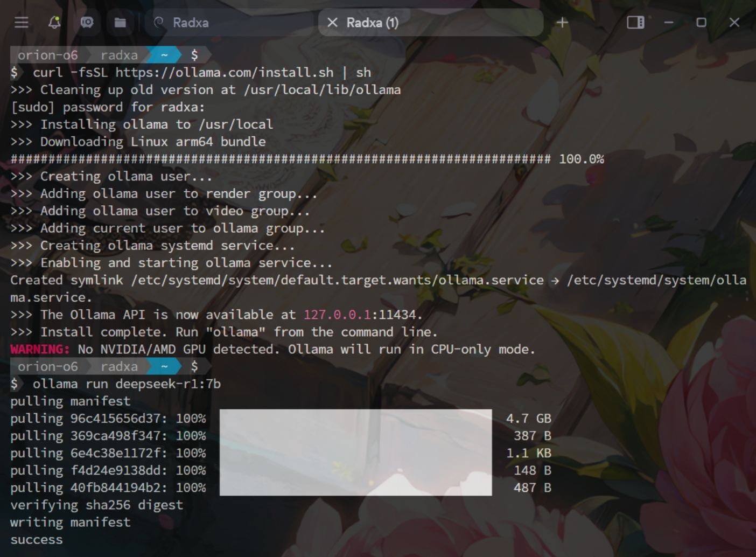Click 'Creating ollama user...' line
756x557 pixels.
(x=111, y=176)
